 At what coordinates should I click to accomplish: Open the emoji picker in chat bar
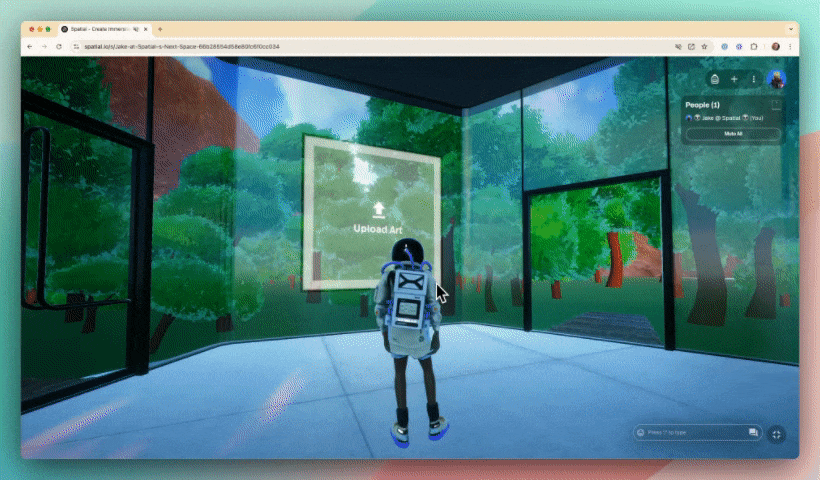tap(641, 432)
